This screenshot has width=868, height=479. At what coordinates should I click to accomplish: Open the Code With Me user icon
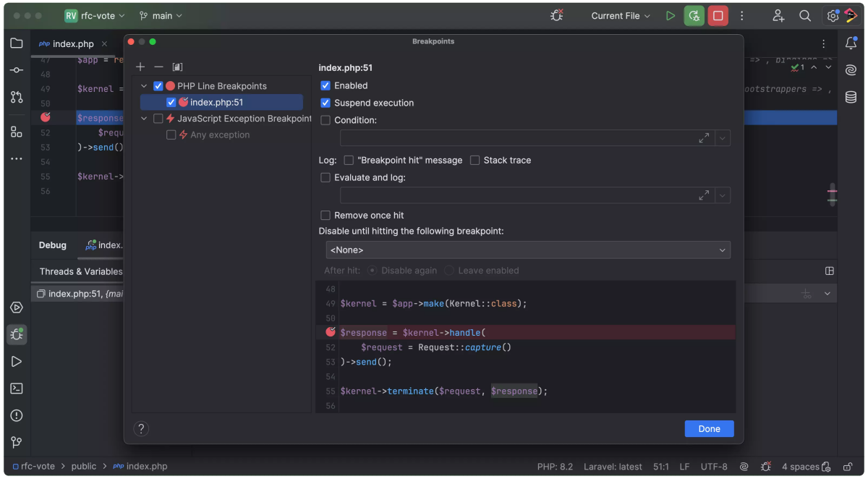pyautogui.click(x=778, y=15)
